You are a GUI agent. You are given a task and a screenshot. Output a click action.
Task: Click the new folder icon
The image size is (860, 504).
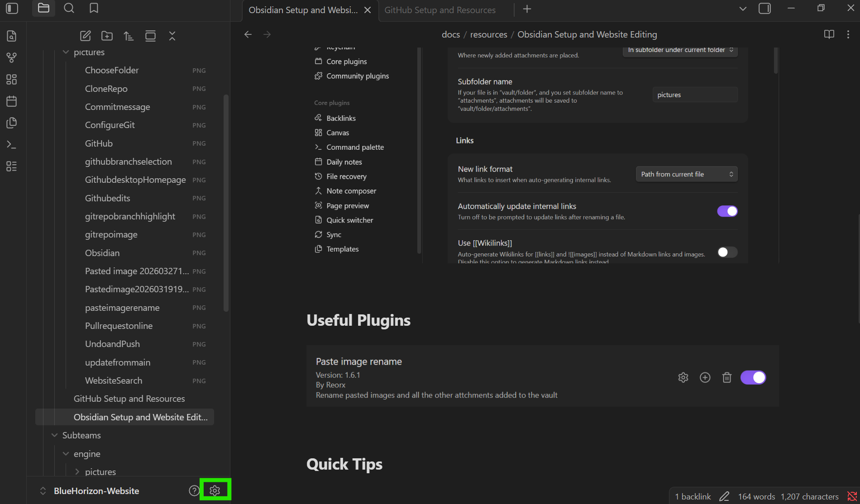pyautogui.click(x=107, y=36)
